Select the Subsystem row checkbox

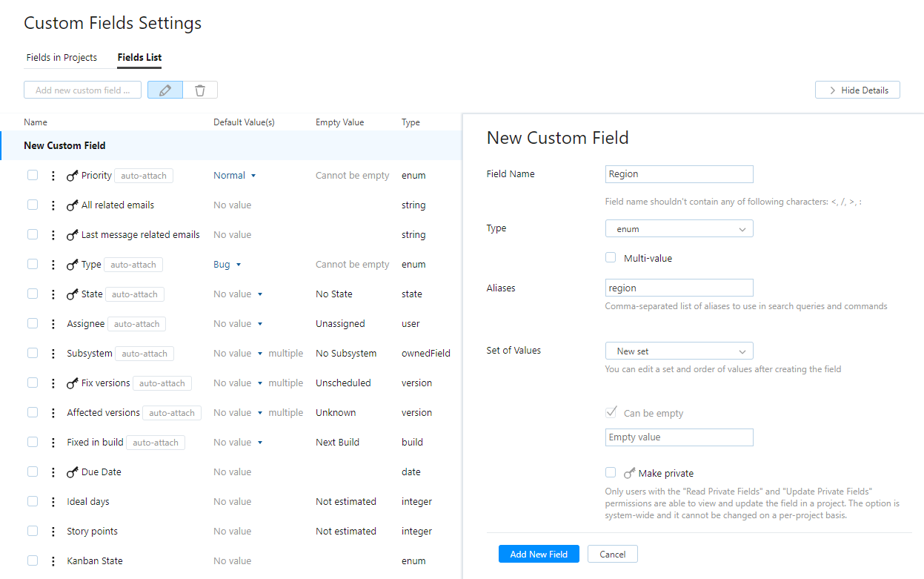coord(33,353)
